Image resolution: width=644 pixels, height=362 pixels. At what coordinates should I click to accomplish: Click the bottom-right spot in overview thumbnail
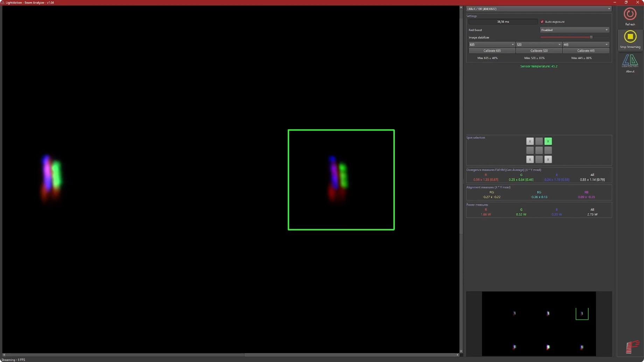point(582,347)
